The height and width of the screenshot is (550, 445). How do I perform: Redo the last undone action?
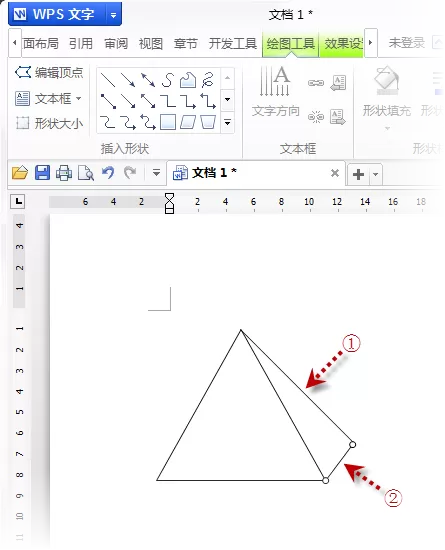coord(130,173)
